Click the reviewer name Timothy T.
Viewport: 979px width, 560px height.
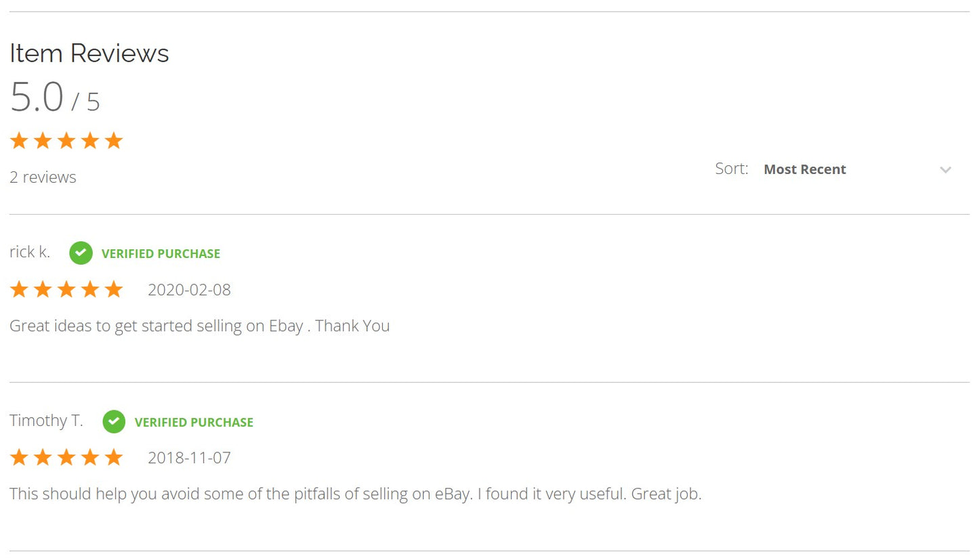pyautogui.click(x=46, y=421)
